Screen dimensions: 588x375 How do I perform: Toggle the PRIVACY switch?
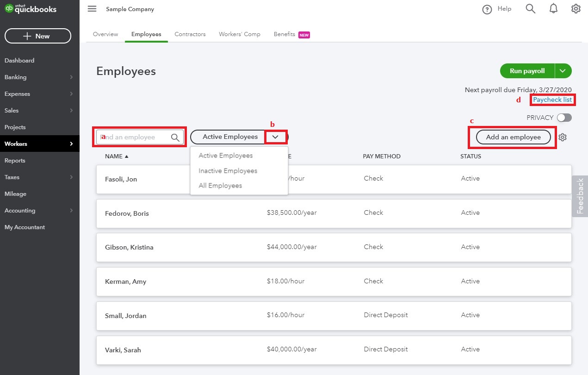point(565,118)
